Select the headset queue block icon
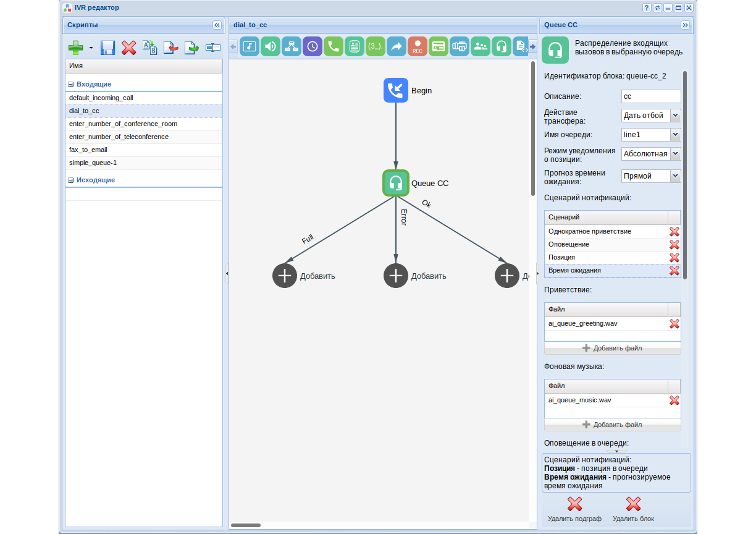 501,46
